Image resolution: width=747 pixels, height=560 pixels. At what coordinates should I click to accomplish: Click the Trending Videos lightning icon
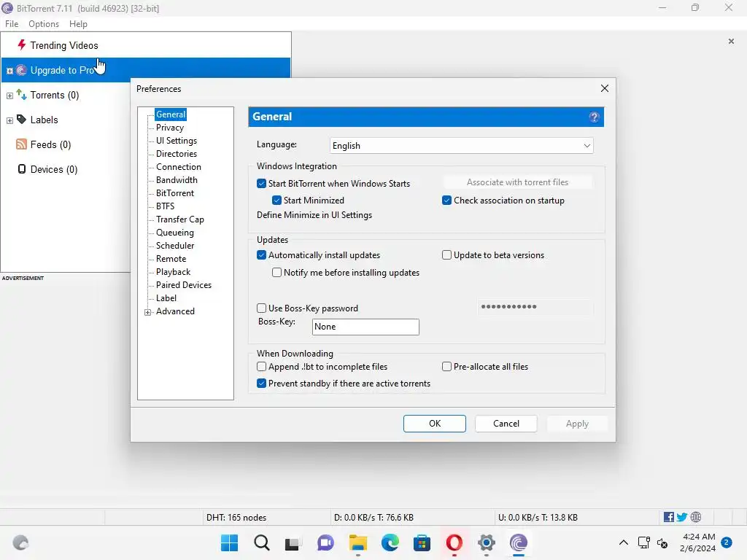coord(21,44)
